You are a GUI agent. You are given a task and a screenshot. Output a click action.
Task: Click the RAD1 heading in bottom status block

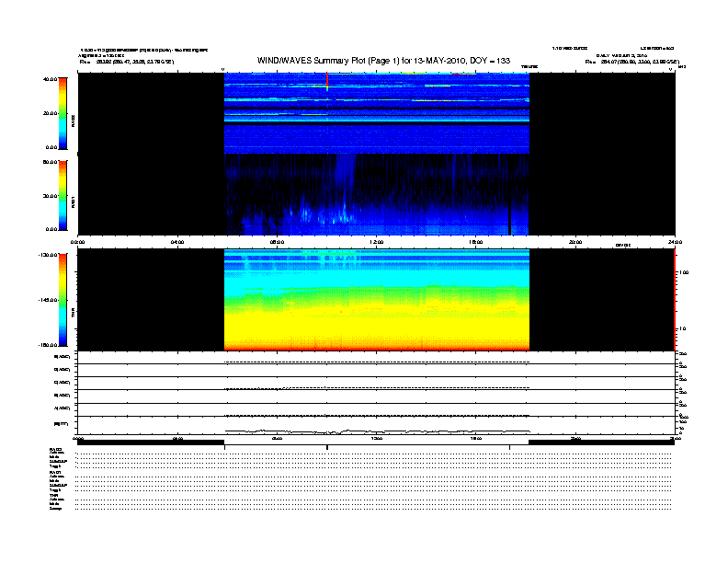tap(56, 473)
